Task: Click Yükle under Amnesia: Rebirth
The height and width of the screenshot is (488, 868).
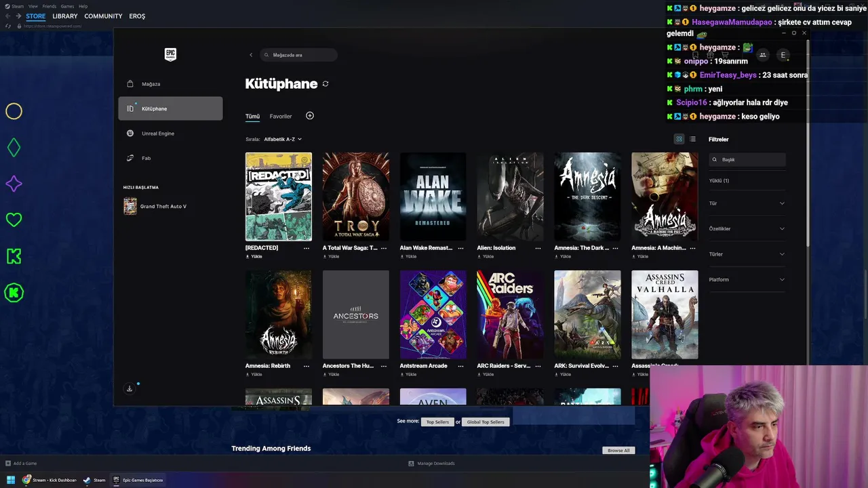Action: pyautogui.click(x=254, y=375)
